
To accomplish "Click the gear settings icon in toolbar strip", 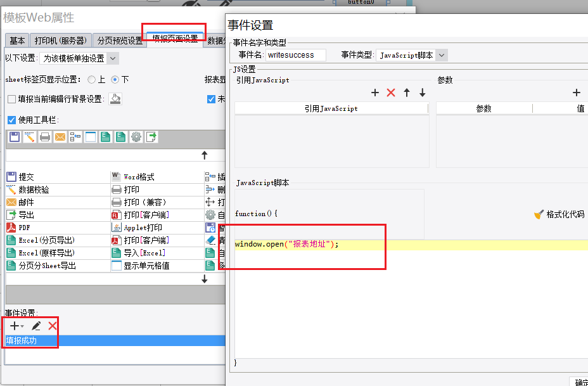I will point(136,137).
